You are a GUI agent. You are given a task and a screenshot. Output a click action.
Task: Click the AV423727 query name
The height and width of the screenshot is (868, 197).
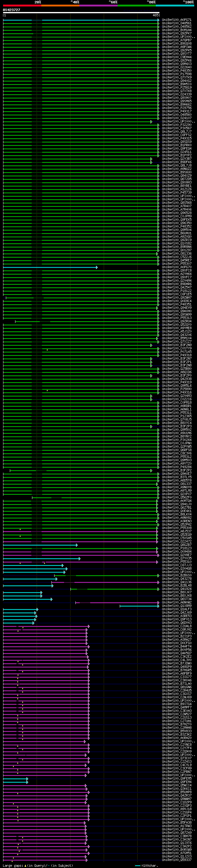(11, 10)
